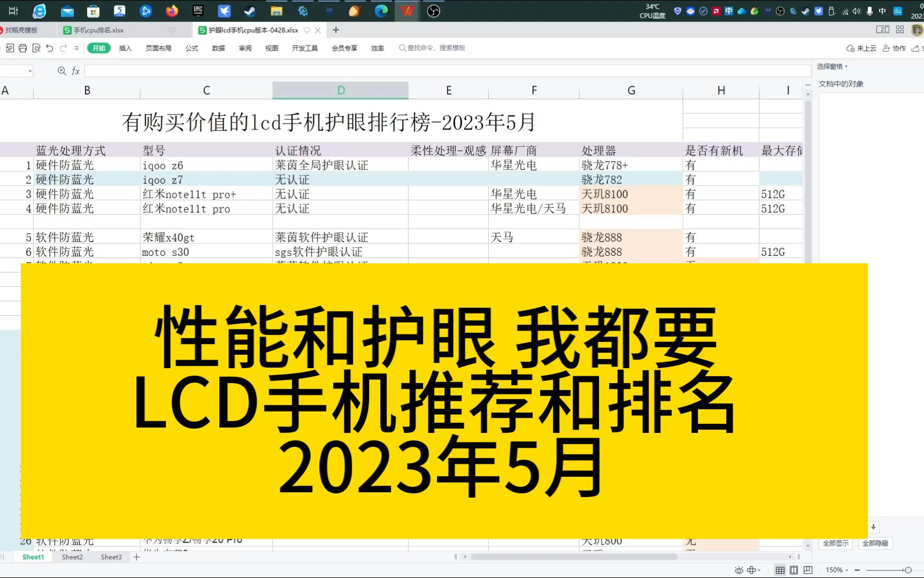Switch to Sheet3 tab

tap(111, 557)
